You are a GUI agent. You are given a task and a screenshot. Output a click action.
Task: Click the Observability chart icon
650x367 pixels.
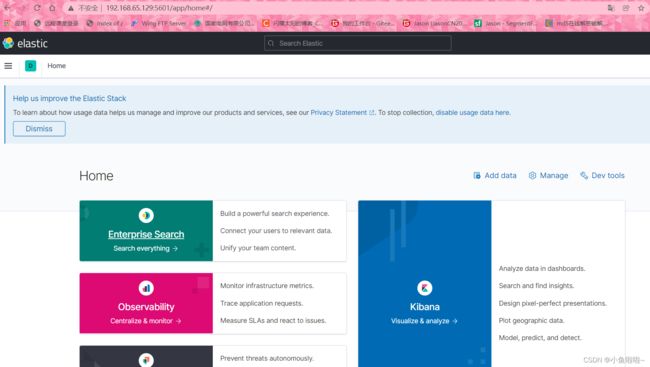[x=146, y=288]
